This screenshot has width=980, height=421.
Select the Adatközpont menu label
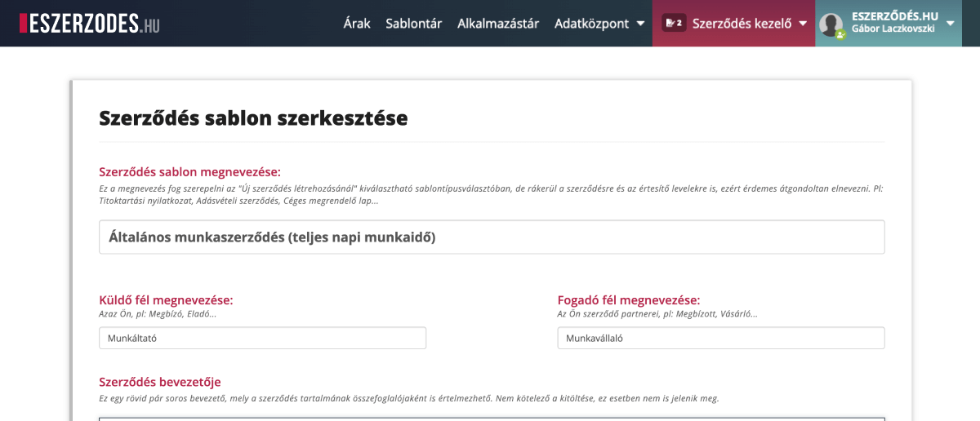tap(590, 24)
